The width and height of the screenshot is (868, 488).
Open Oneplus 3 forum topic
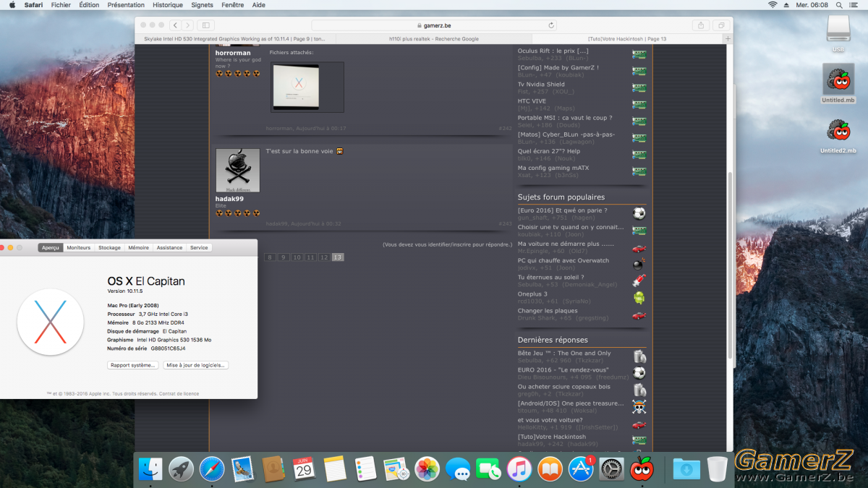coord(532,294)
